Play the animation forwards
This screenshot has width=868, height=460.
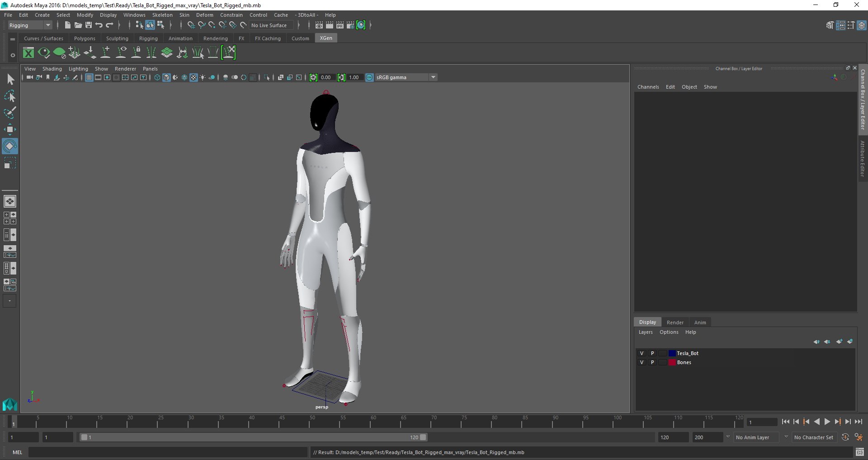coord(827,422)
